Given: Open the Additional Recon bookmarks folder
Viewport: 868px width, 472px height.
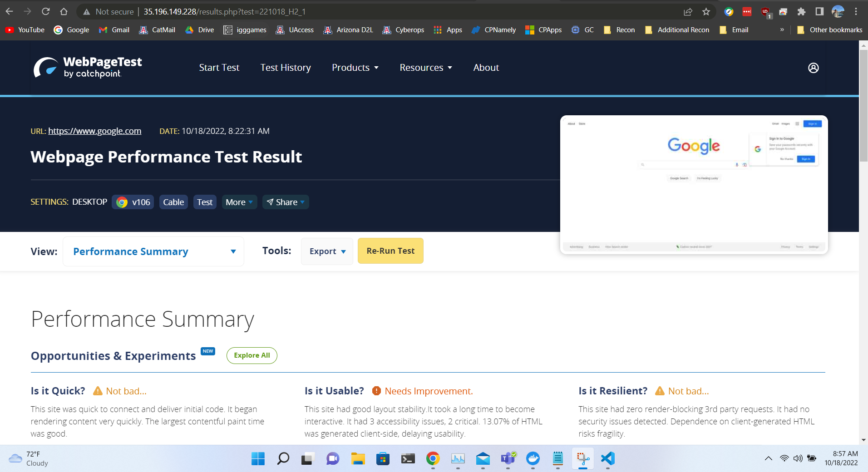Looking at the screenshot, I should [677, 30].
